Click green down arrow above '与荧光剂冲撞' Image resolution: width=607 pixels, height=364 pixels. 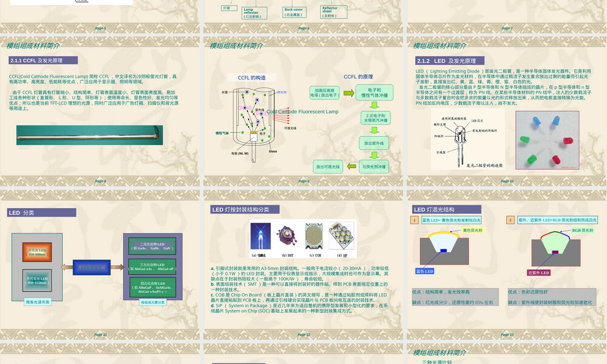click(x=375, y=155)
